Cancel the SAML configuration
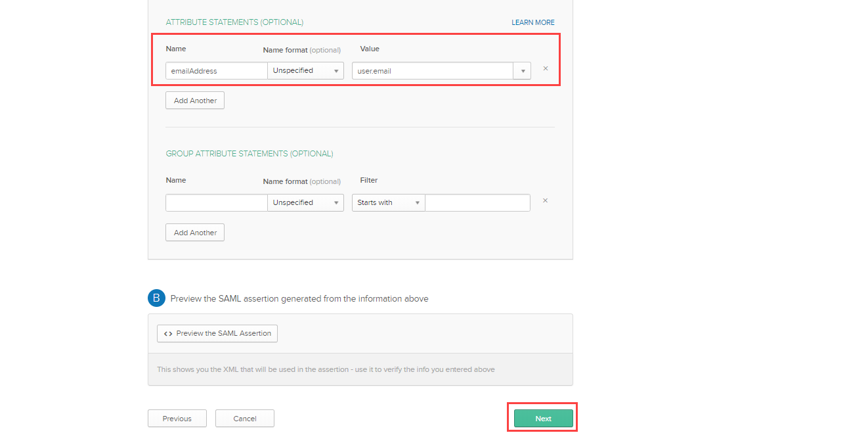868x437 pixels. coord(245,419)
